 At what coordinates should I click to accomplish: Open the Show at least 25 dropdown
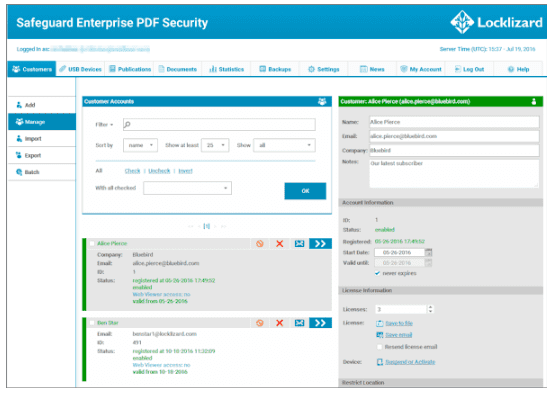click(215, 145)
